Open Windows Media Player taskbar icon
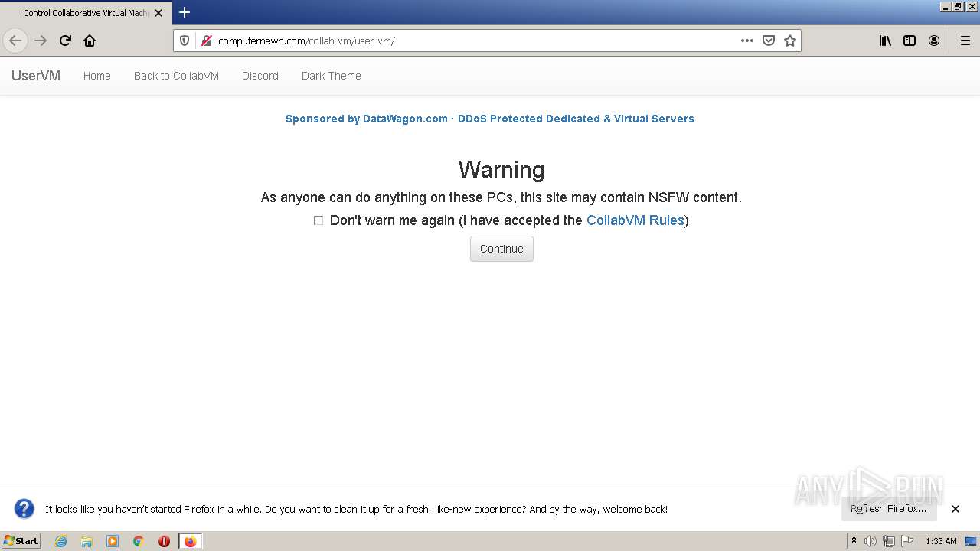The image size is (980, 551). coord(113,541)
